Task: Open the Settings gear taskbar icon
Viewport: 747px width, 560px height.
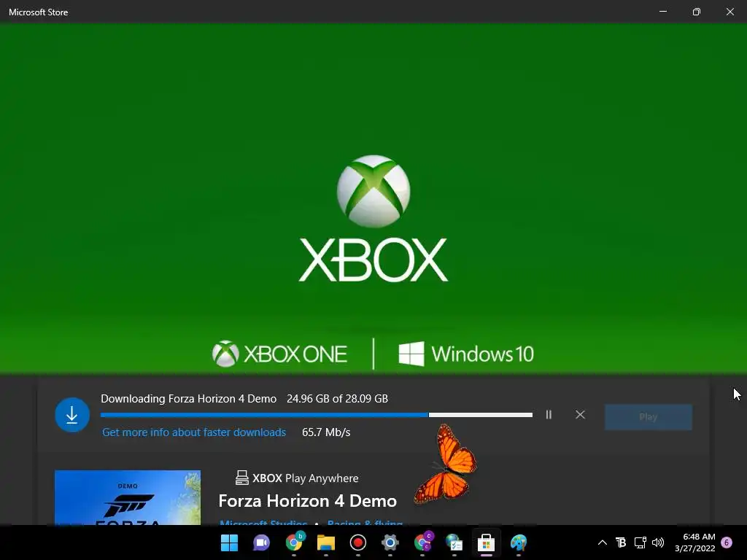Action: pos(390,542)
